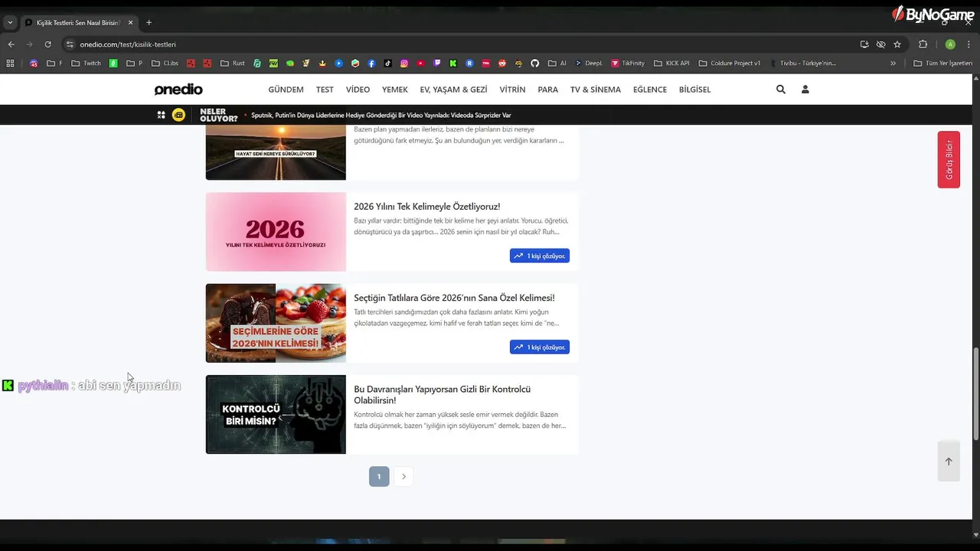This screenshot has width=980, height=551.
Task: Open the PARA menu item
Action: pyautogui.click(x=548, y=90)
